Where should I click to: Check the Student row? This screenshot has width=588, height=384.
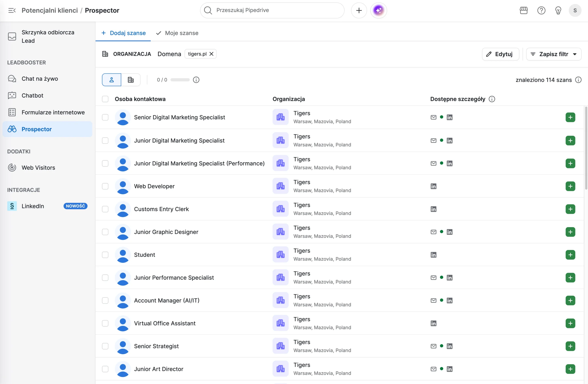[105, 255]
